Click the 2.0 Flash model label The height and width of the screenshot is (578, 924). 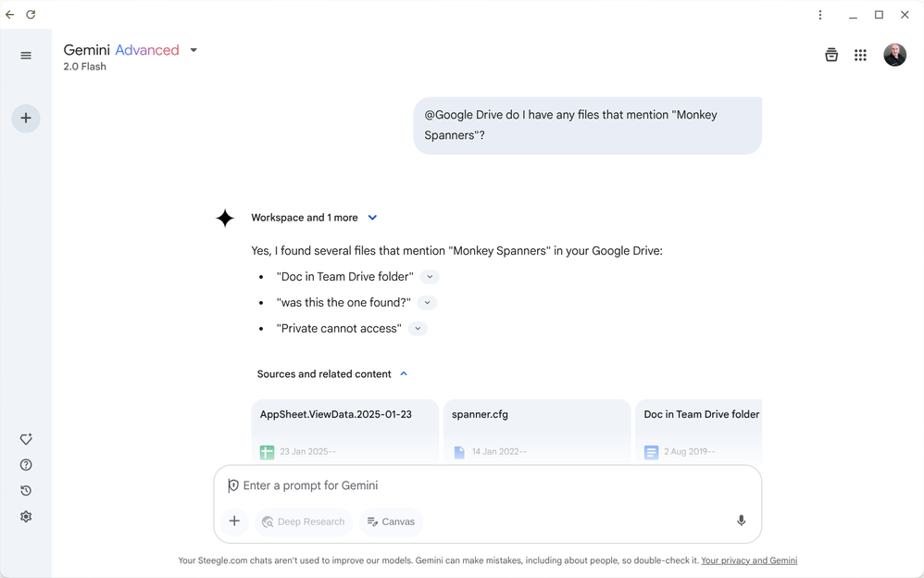[x=85, y=67]
